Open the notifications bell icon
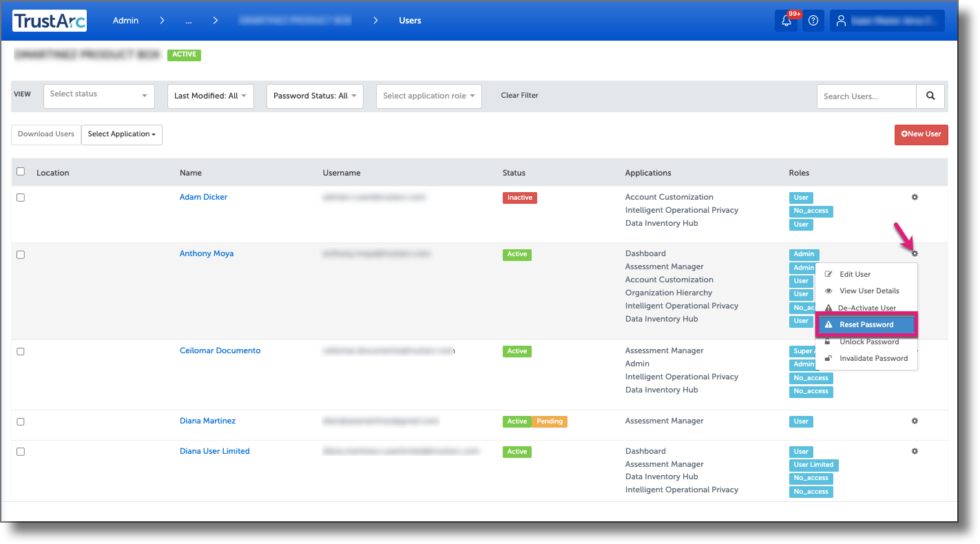 coord(786,21)
